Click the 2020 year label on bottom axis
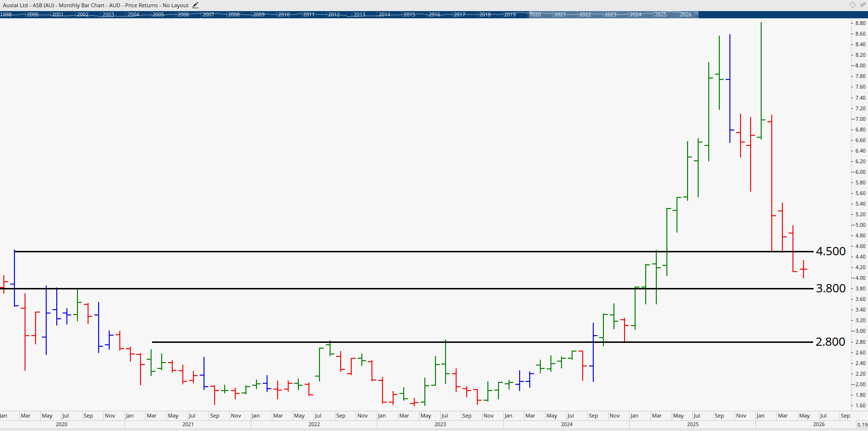868x431 pixels. 62,424
